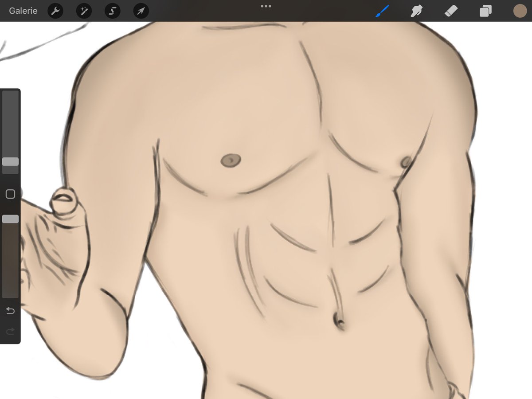Viewport: 532px width, 399px height.
Task: Select the Eraser tool
Action: coord(451,11)
